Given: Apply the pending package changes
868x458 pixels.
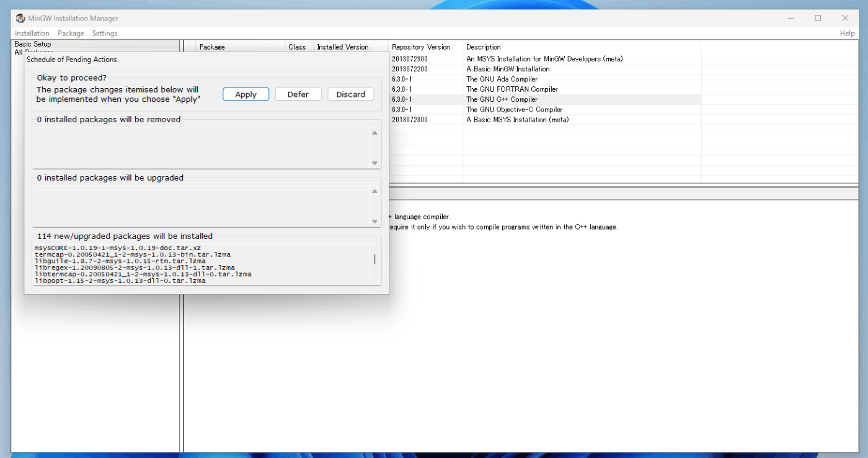Looking at the screenshot, I should click(x=246, y=94).
